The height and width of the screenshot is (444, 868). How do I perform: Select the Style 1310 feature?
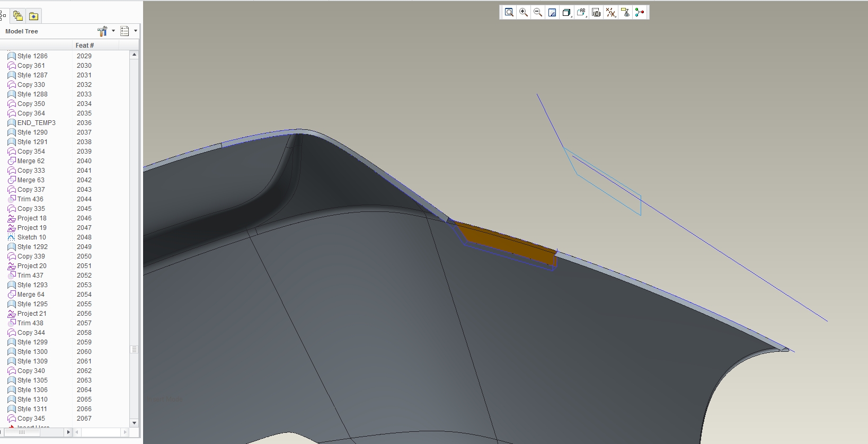click(x=32, y=399)
